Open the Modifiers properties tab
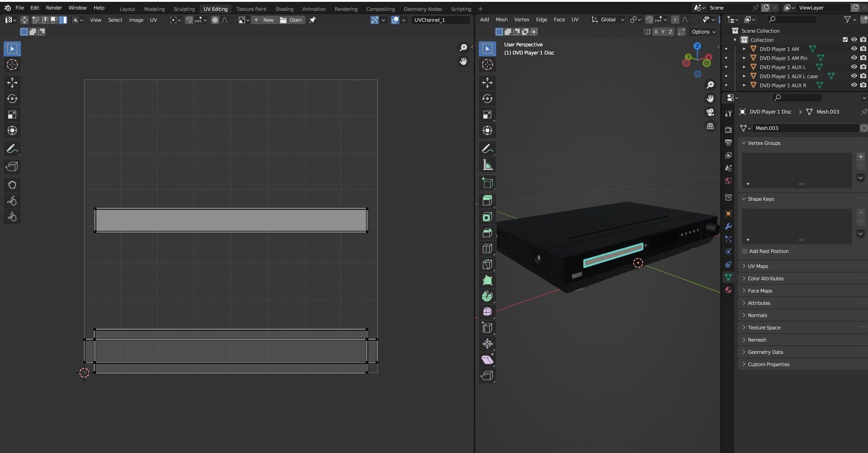The height and width of the screenshot is (453, 868). tap(728, 226)
